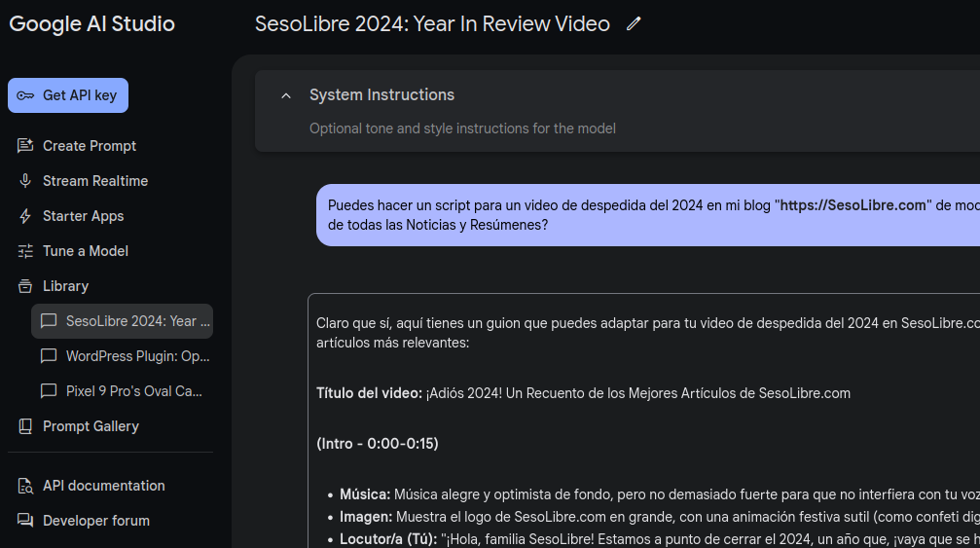Click the tune sliders icon
Screen dimensions: 980x548
(x=25, y=251)
